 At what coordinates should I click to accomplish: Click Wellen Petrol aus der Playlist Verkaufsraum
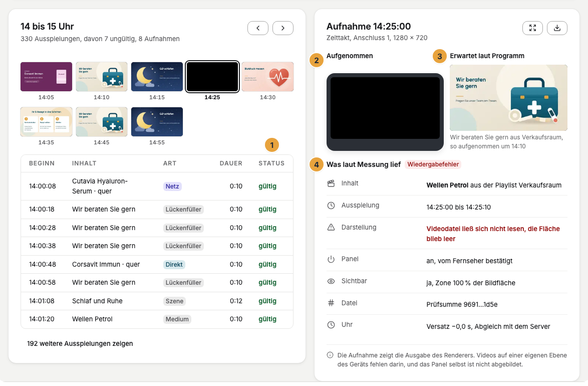(x=494, y=185)
